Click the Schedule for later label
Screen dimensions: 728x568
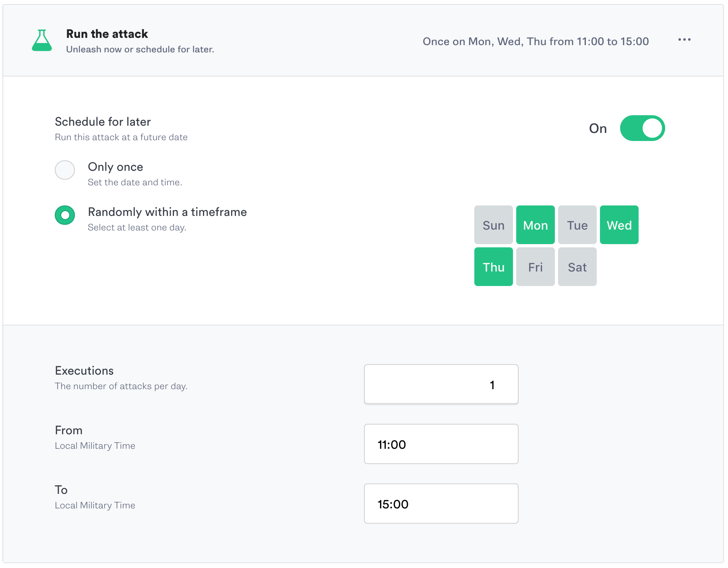point(103,122)
